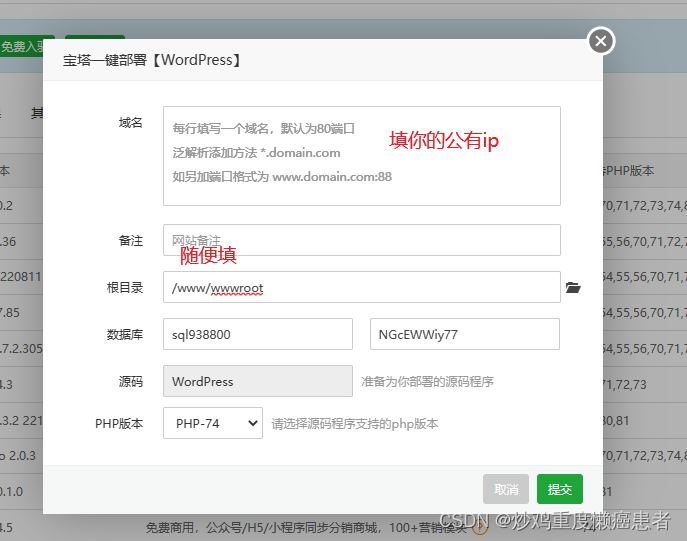Image resolution: width=687 pixels, height=541 pixels.
Task: Click background PHP versions cell 71,72,73
Action: click(x=624, y=385)
